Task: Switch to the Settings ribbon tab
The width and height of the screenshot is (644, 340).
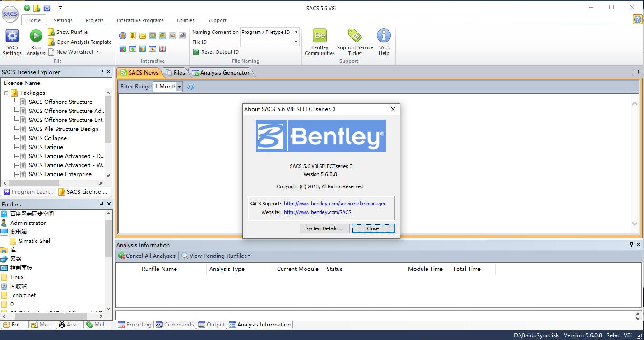Action: click(63, 20)
